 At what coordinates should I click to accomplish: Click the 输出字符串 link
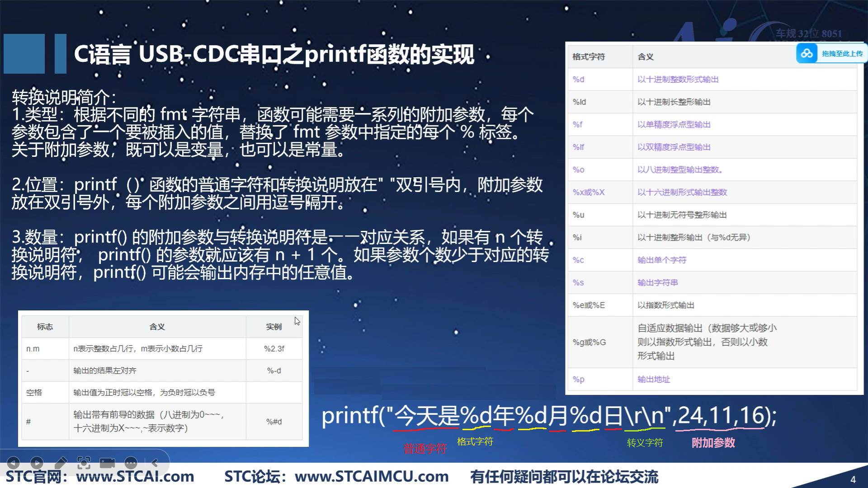[x=657, y=283]
